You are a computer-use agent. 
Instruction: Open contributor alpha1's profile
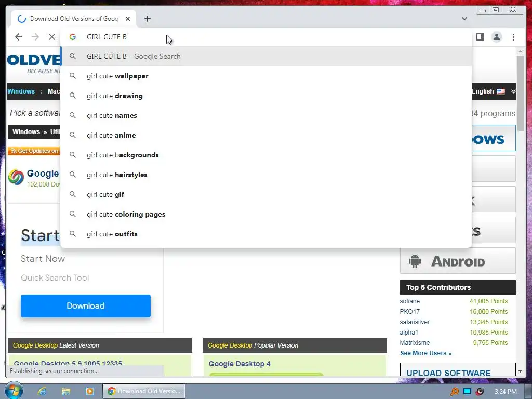point(409,332)
